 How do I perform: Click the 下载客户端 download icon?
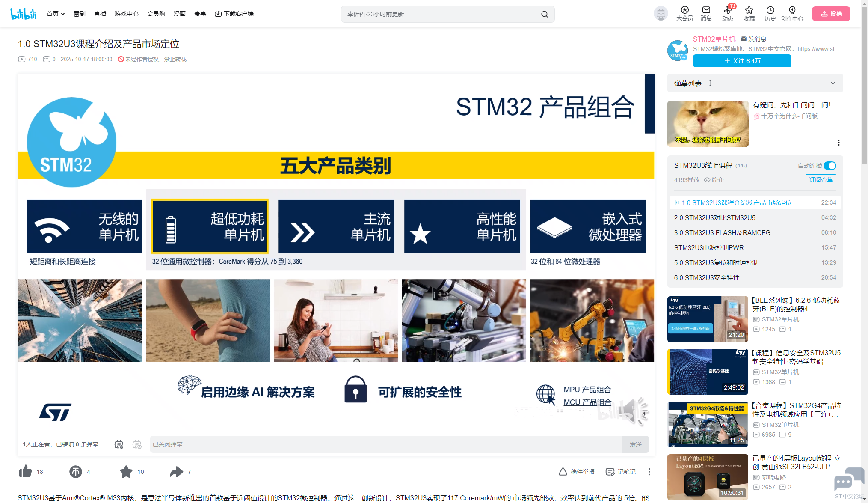218,14
